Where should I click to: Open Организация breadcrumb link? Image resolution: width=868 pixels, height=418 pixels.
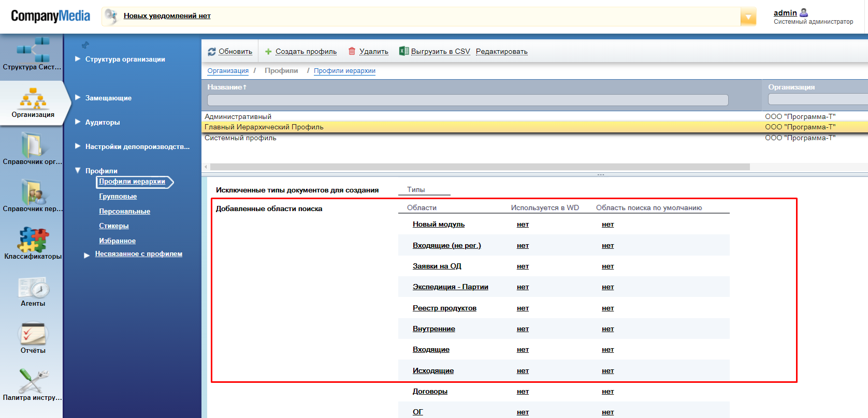228,71
